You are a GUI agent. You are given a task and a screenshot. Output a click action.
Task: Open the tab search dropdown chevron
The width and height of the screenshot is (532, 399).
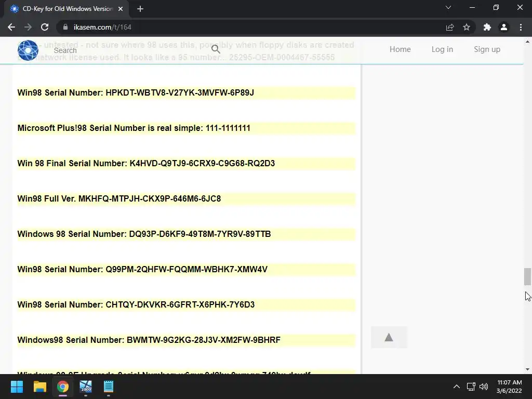coord(448,7)
